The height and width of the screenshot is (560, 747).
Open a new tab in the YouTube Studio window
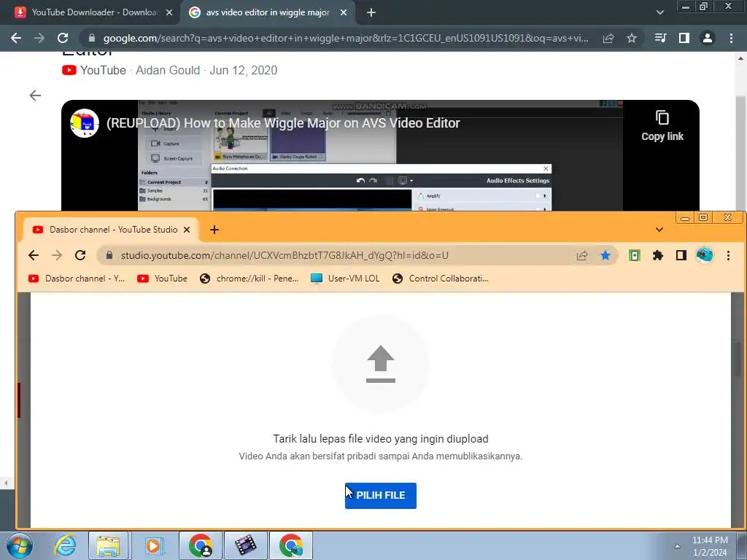[x=214, y=230]
